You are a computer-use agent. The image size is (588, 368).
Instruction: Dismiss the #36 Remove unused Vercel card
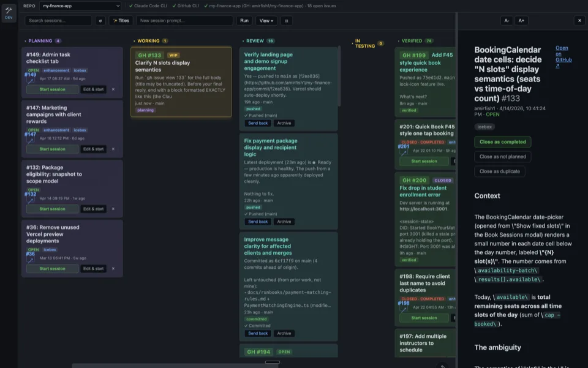pos(113,268)
